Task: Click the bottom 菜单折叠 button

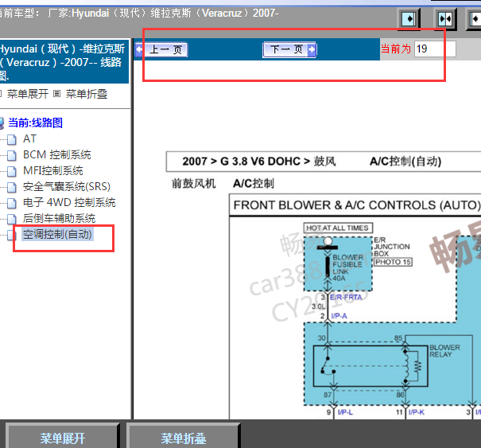Action: coord(183,438)
